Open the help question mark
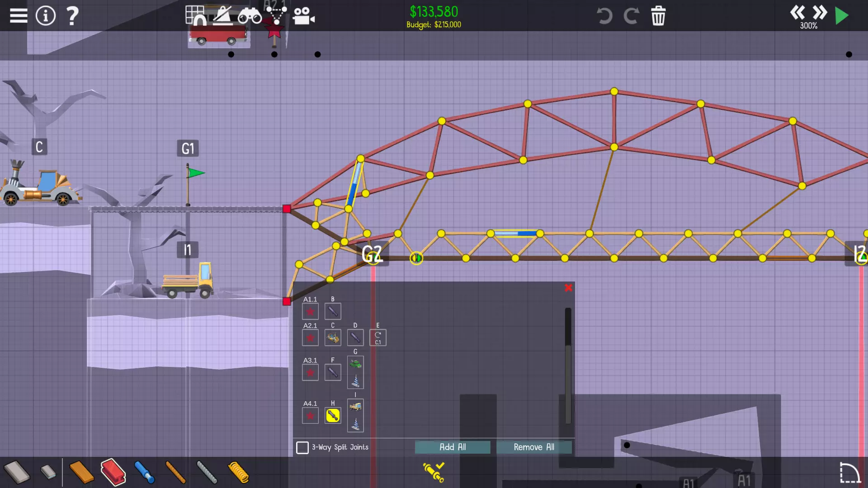Image resolution: width=868 pixels, height=488 pixels. (72, 16)
